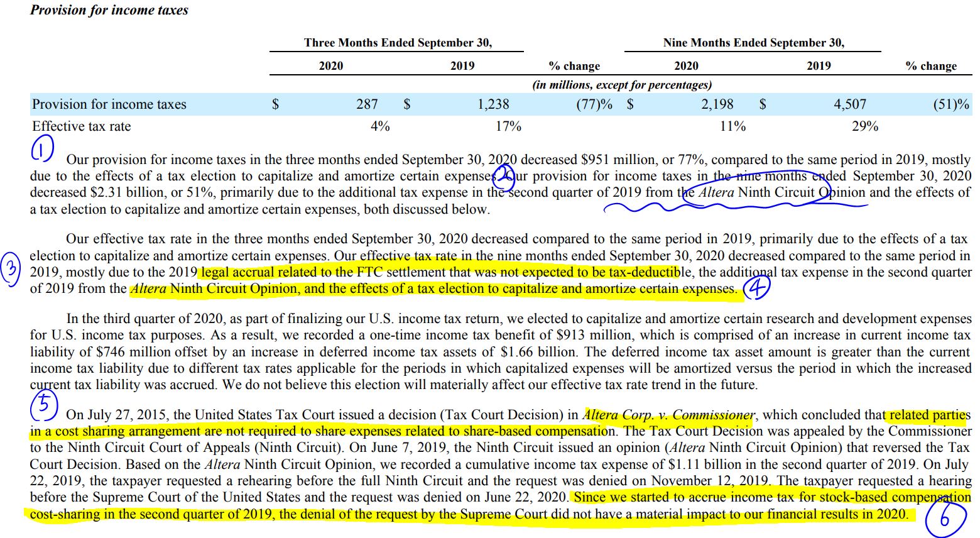Click the (51)% change cell
Image resolution: width=980 pixels, height=538 pixels.
[x=951, y=104]
